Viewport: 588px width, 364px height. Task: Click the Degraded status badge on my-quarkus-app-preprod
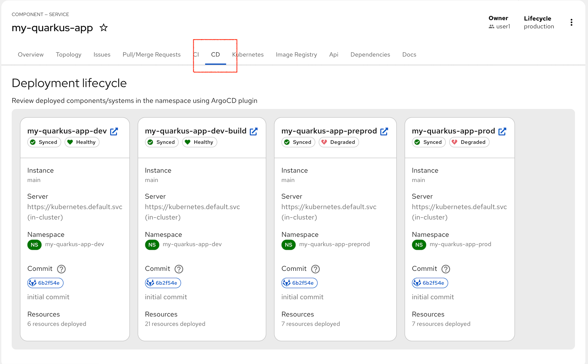point(339,142)
